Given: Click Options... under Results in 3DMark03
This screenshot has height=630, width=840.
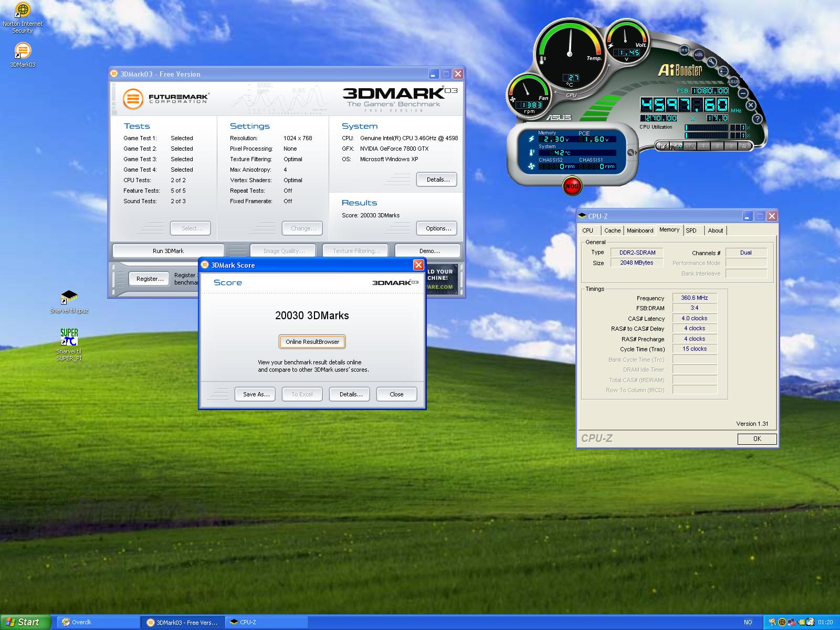Looking at the screenshot, I should [x=438, y=228].
